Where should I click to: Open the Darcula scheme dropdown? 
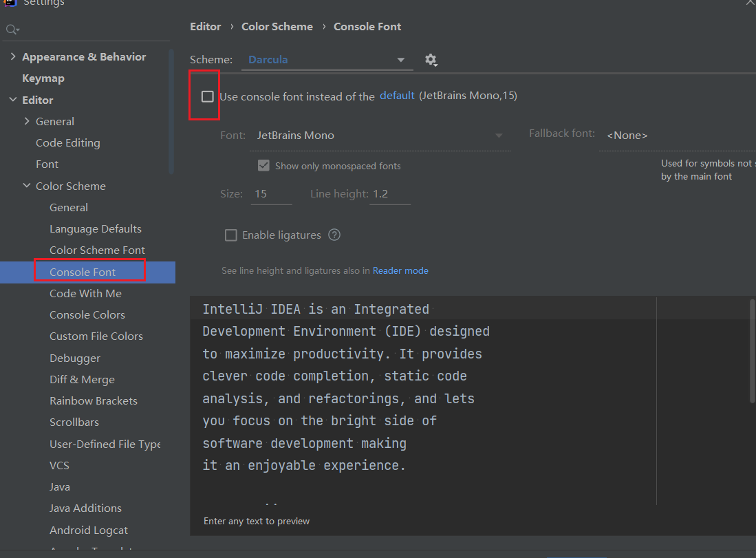tap(327, 60)
